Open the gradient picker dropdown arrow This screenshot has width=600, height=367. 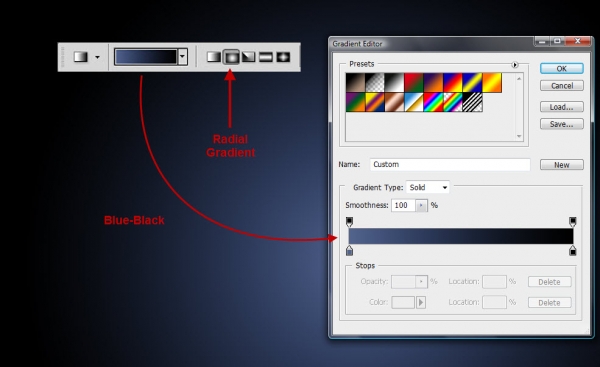[x=183, y=57]
